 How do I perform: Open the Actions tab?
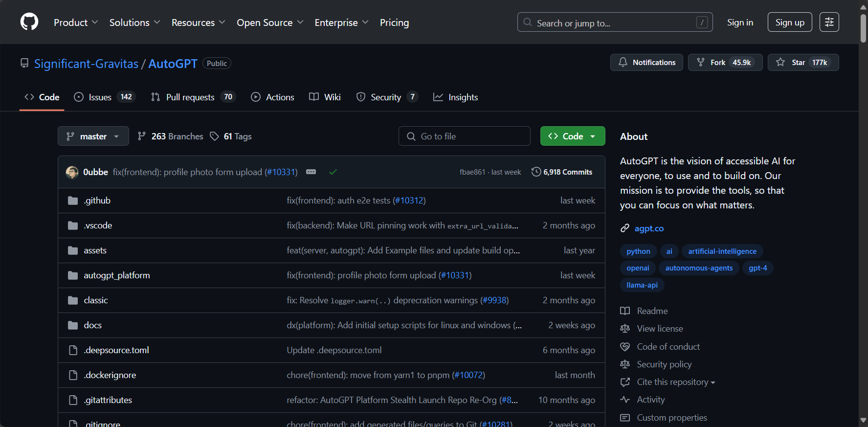tap(272, 97)
